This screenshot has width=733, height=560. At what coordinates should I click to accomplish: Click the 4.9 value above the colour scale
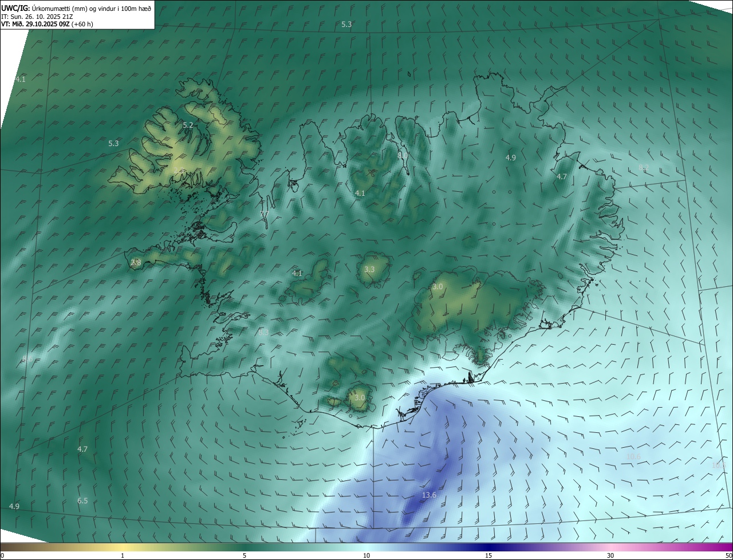[x=14, y=506]
